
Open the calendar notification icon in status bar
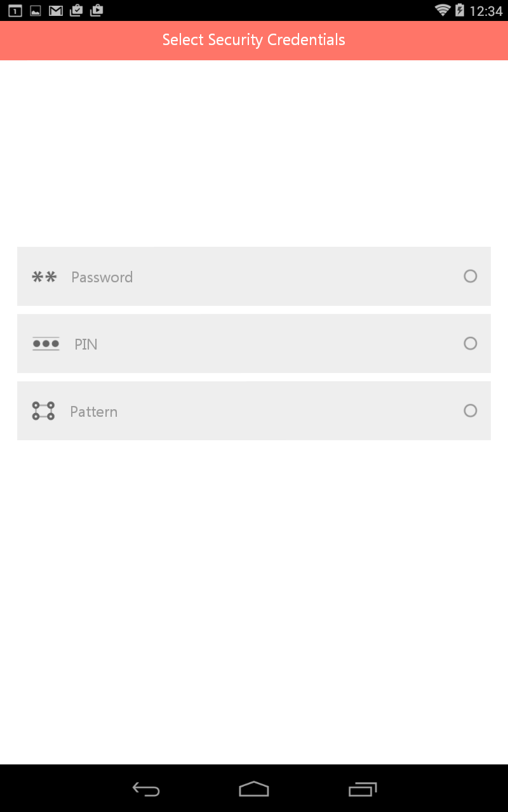pyautogui.click(x=15, y=11)
